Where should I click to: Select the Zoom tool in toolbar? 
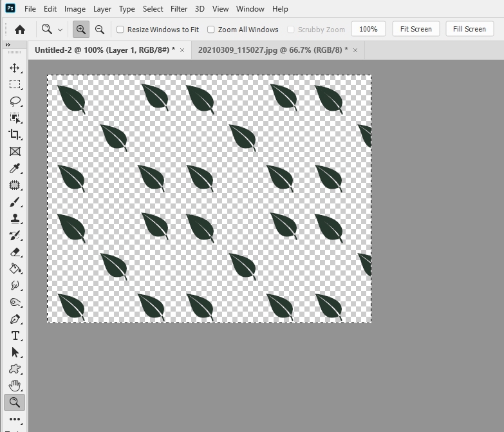click(x=14, y=402)
